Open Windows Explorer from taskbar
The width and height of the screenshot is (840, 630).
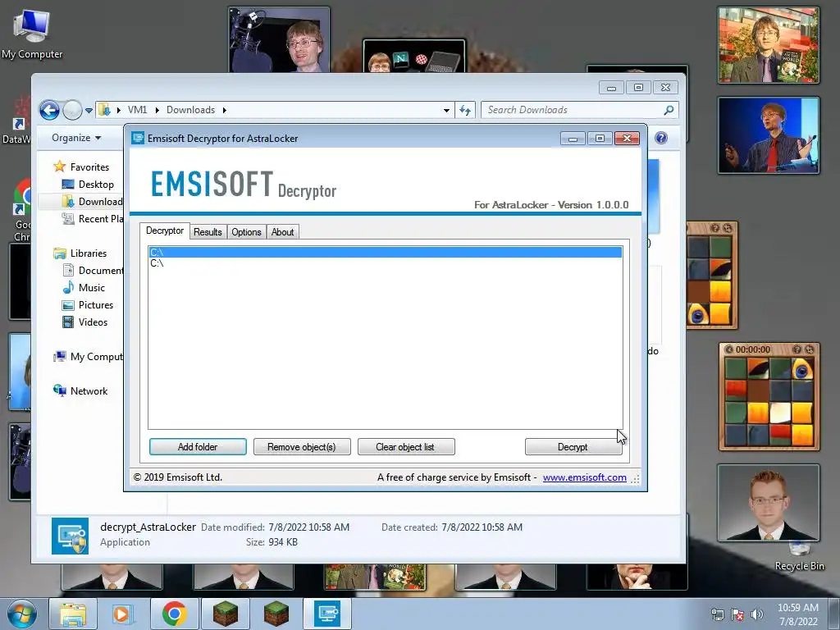click(x=72, y=614)
